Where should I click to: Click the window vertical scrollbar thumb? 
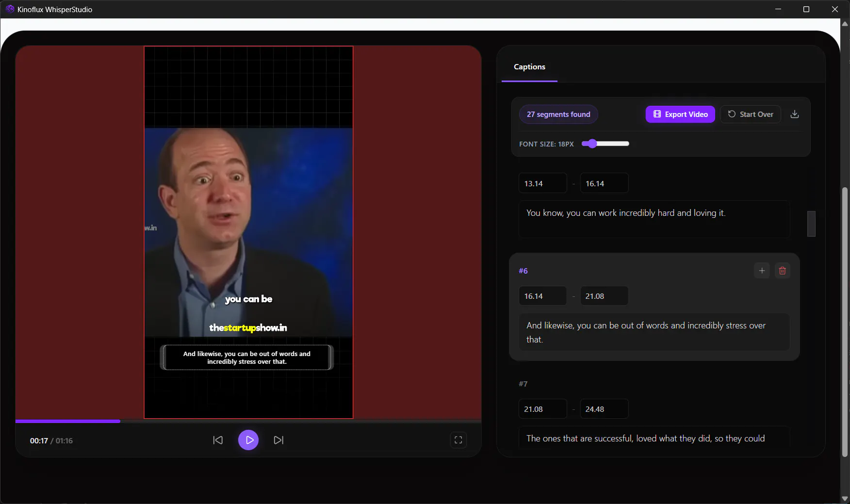tap(845, 322)
